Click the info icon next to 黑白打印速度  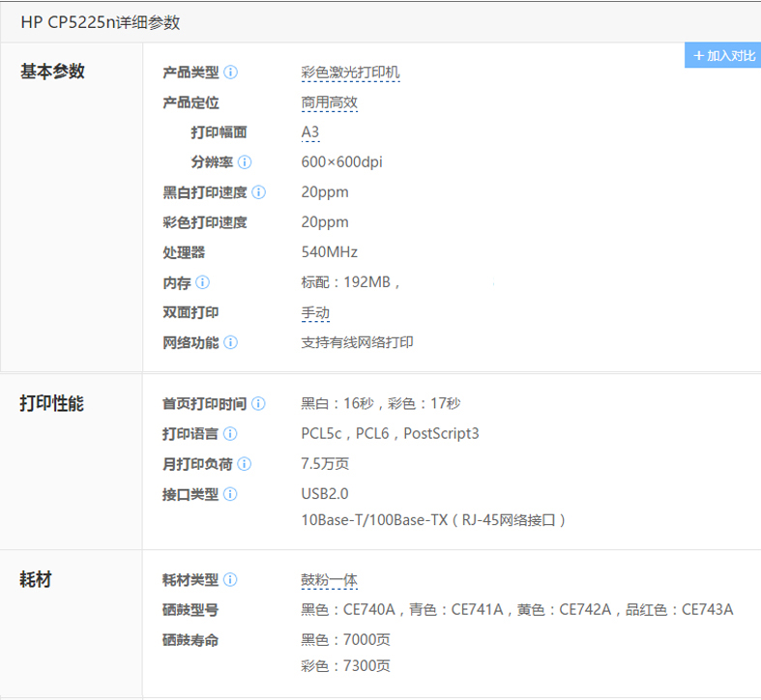click(259, 192)
